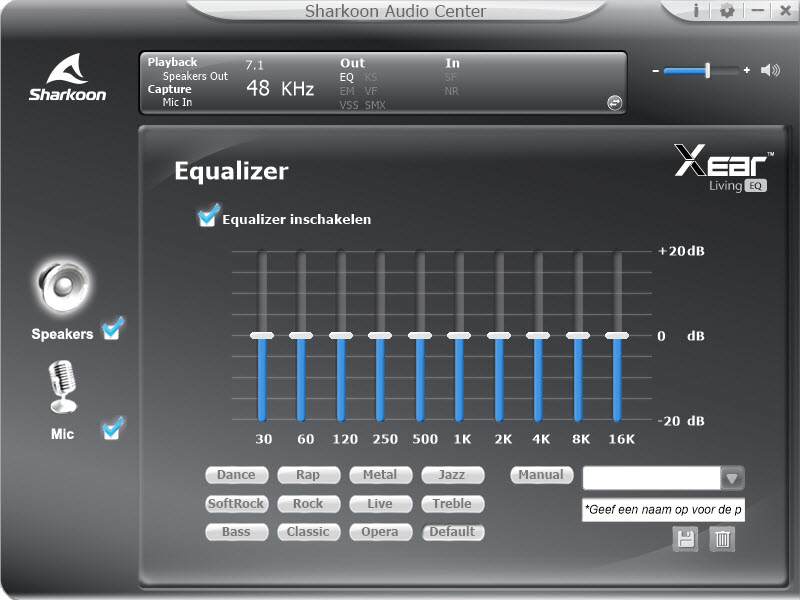
Task: Select the Rock equalizer preset
Action: tap(308, 504)
